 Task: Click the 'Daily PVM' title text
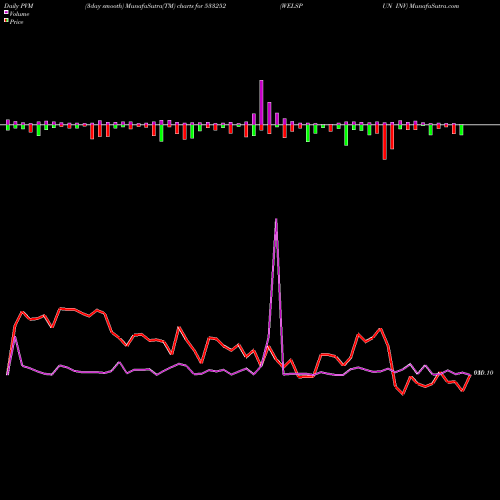coord(19,6)
